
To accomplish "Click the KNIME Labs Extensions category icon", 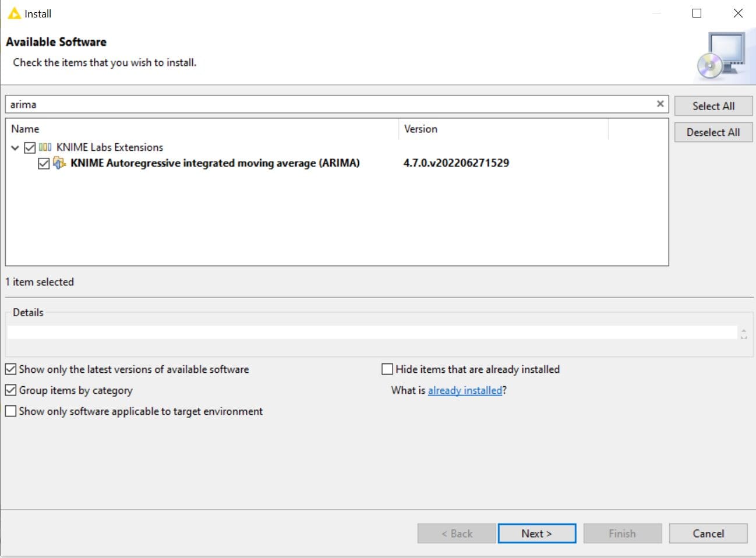I will point(45,147).
